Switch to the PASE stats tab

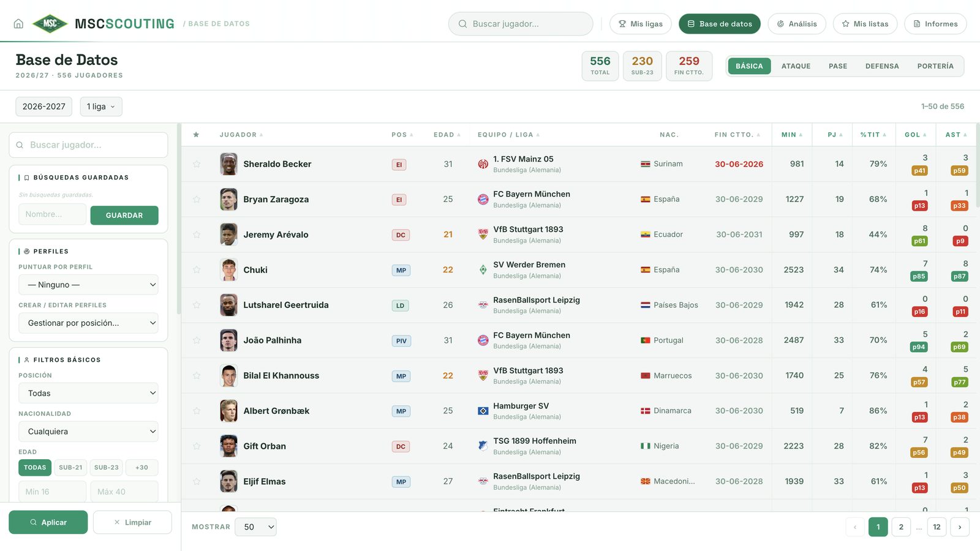[x=838, y=66]
